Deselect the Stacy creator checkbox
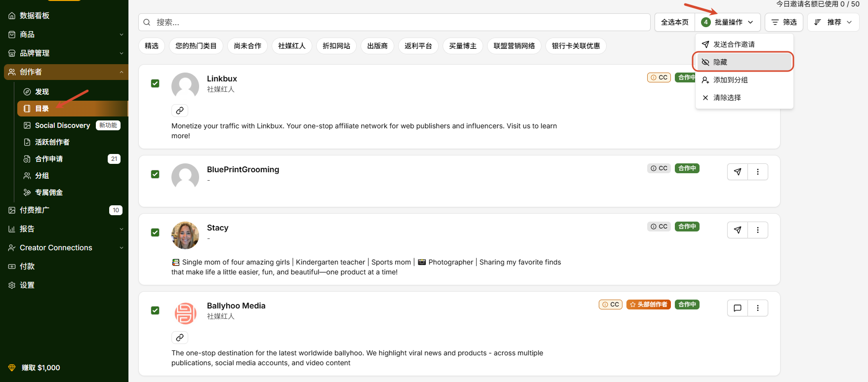Image resolution: width=868 pixels, height=382 pixels. pyautogui.click(x=155, y=232)
